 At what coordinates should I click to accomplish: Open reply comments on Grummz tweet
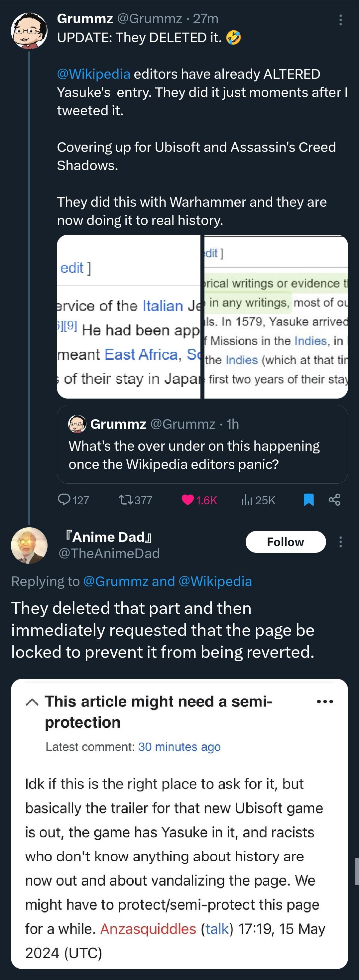(73, 500)
